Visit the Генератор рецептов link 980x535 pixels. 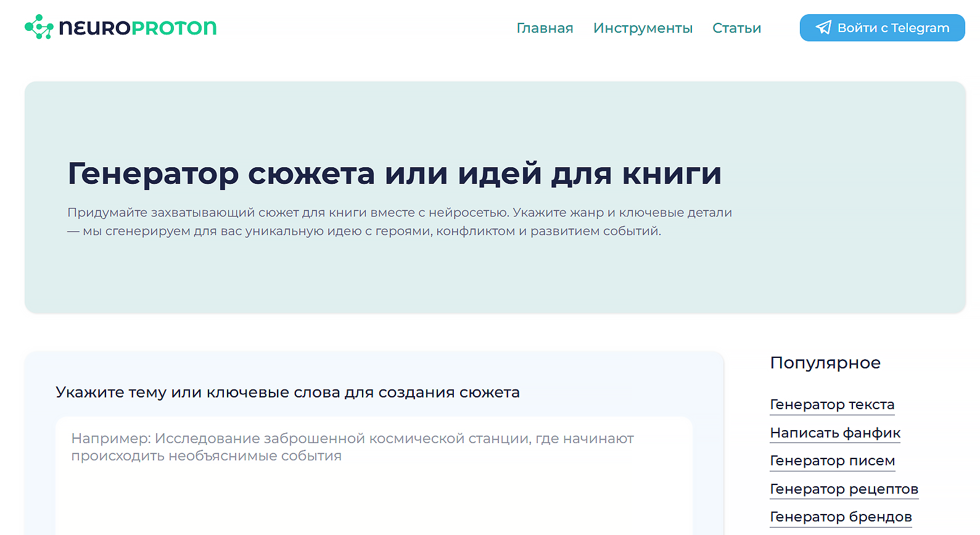click(844, 489)
